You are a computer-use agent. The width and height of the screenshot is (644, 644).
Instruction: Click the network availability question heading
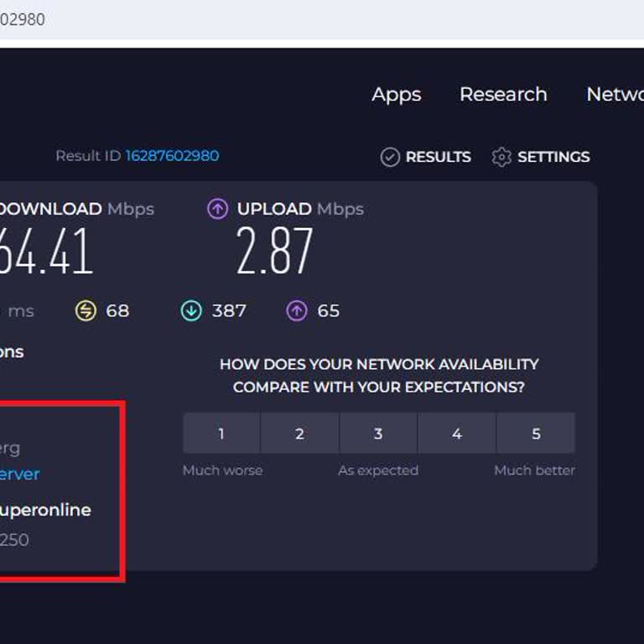coord(379,376)
